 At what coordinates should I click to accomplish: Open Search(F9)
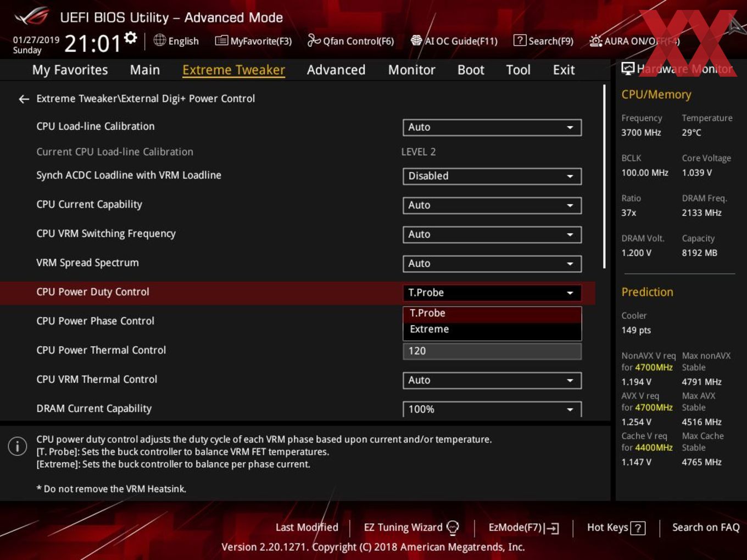(x=543, y=41)
